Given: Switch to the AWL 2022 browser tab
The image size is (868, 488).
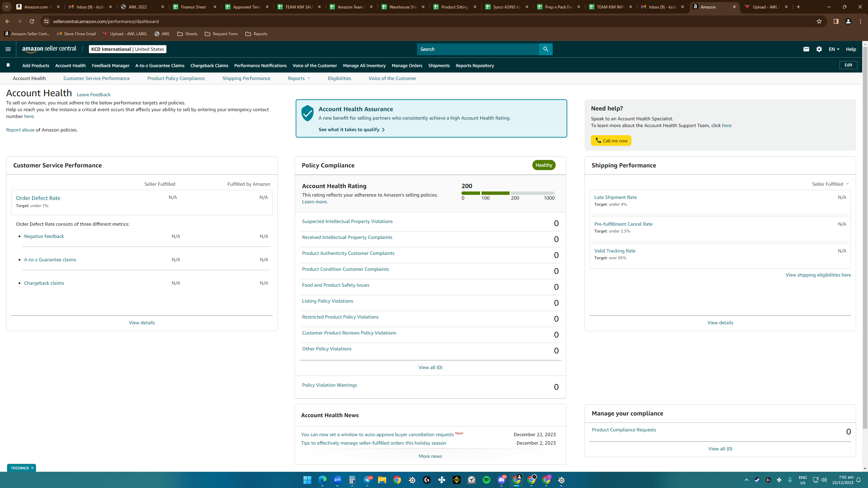Looking at the screenshot, I should [x=143, y=7].
